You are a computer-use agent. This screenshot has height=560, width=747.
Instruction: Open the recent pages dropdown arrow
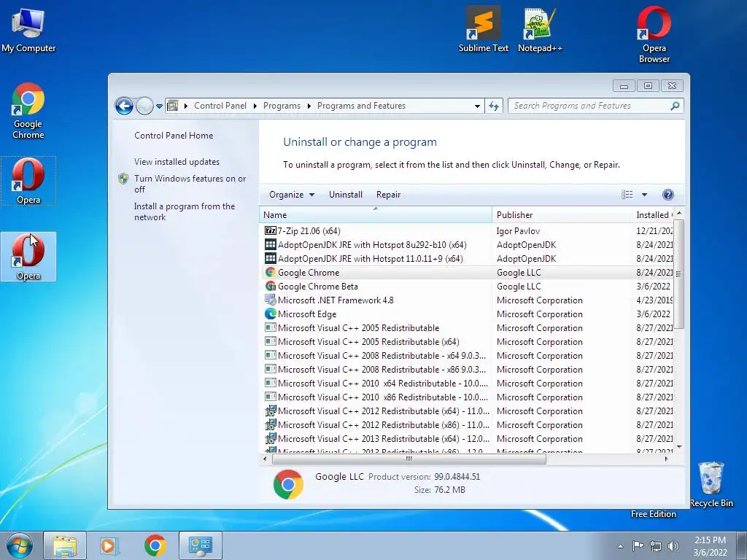click(x=159, y=106)
